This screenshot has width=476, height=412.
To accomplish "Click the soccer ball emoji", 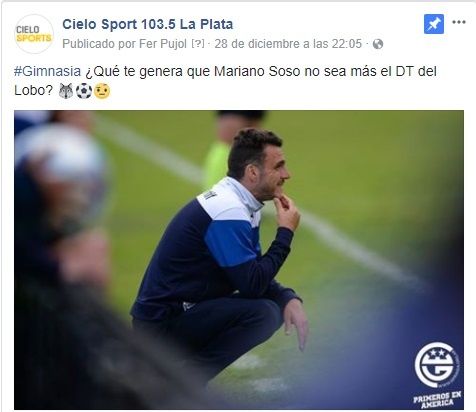I will (x=84, y=91).
